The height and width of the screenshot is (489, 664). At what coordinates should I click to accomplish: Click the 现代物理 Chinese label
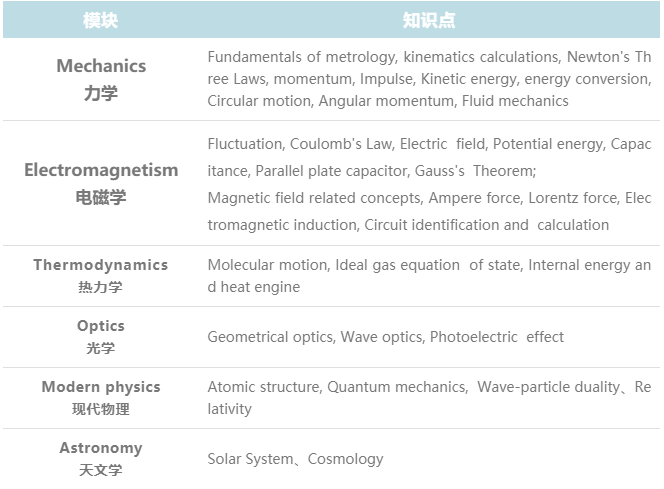(101, 409)
